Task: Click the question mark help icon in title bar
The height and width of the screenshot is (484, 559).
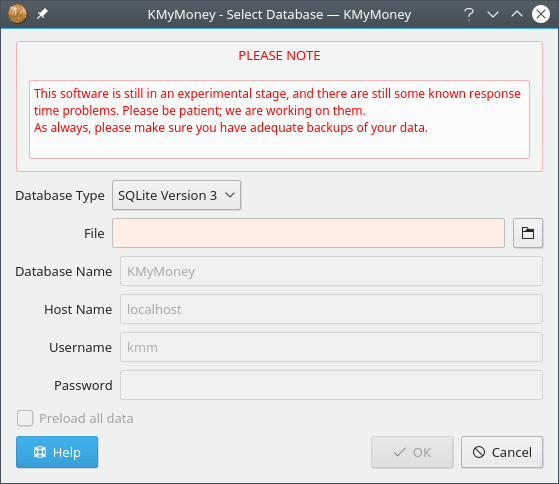Action: click(469, 14)
